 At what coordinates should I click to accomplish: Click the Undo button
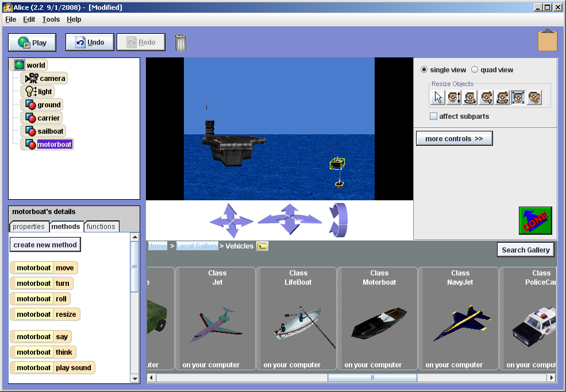(90, 42)
